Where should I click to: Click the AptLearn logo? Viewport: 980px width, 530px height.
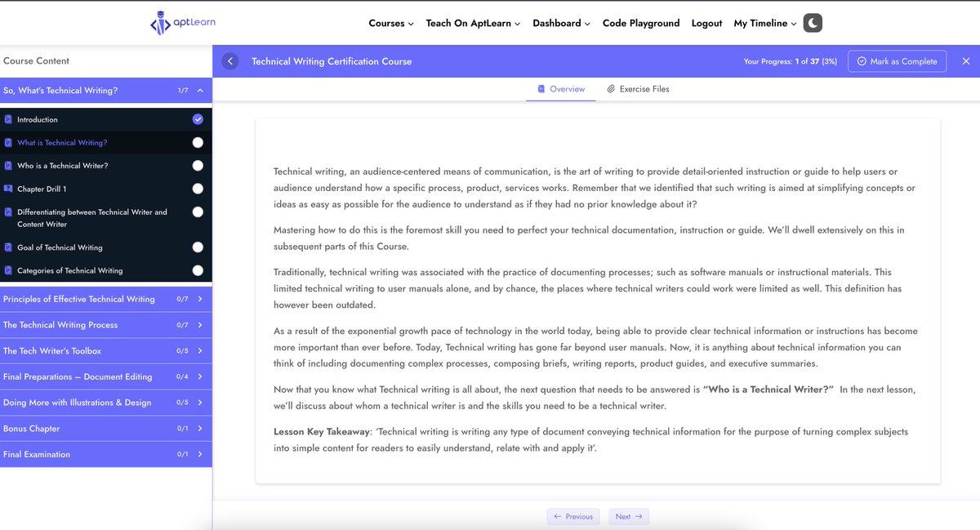183,23
